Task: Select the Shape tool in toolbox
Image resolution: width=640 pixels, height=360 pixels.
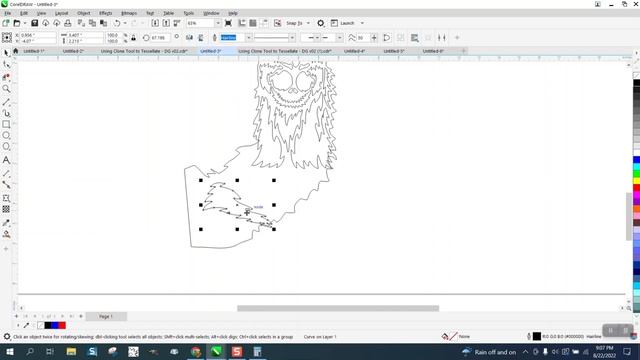Action: click(x=6, y=64)
